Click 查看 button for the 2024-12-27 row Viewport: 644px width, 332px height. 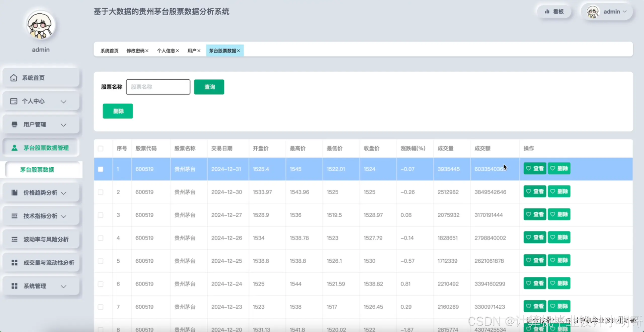pos(535,214)
